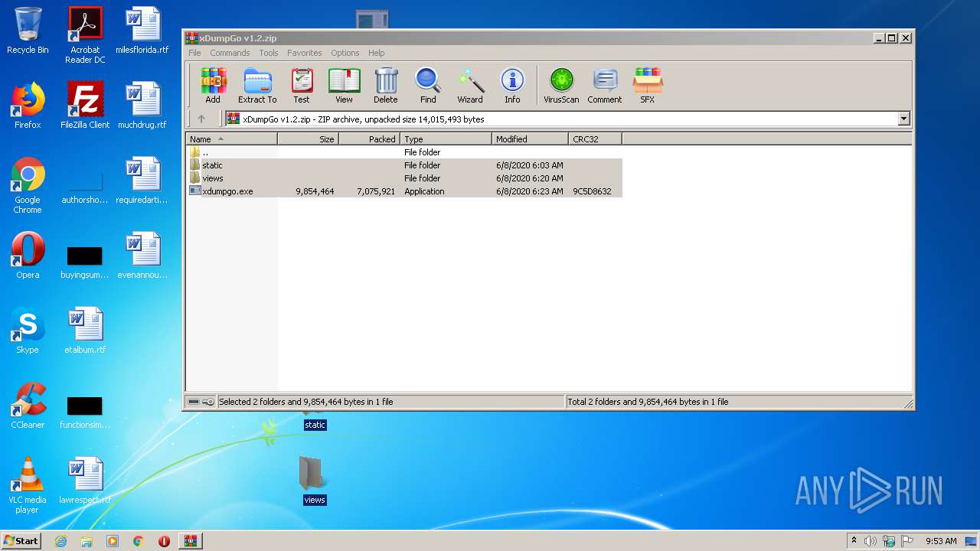Viewport: 980px width, 551px height.
Task: Open Recycle Bin desktop icon
Action: tap(28, 31)
